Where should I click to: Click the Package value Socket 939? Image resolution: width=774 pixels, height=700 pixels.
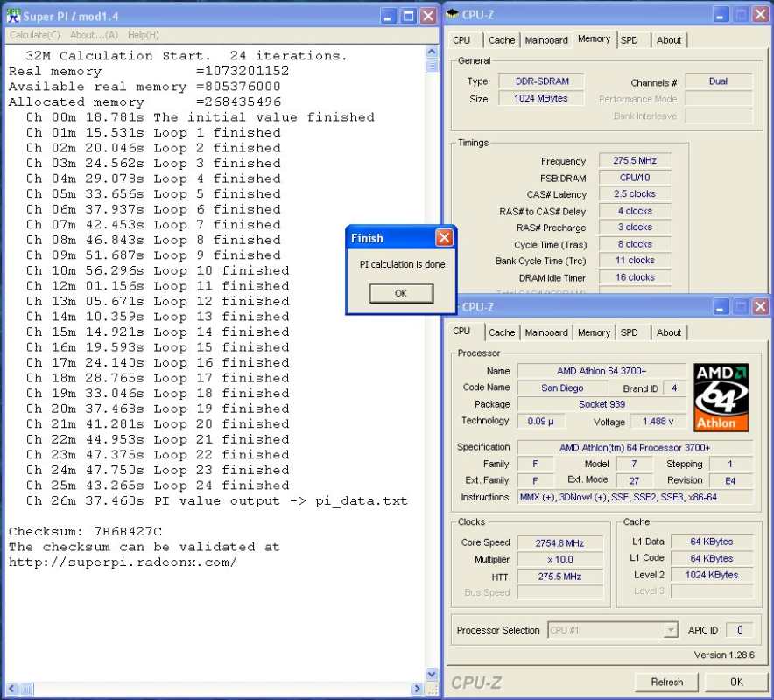[602, 404]
